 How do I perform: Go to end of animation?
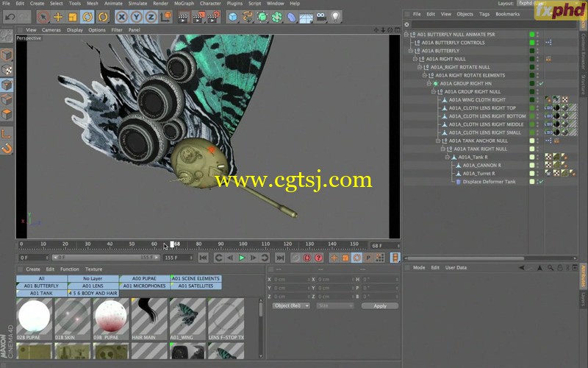tap(280, 258)
